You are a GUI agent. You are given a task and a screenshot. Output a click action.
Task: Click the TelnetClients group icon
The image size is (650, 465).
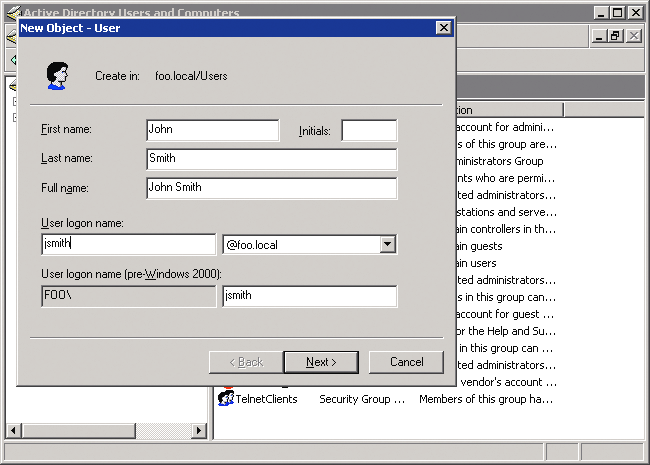coord(225,399)
